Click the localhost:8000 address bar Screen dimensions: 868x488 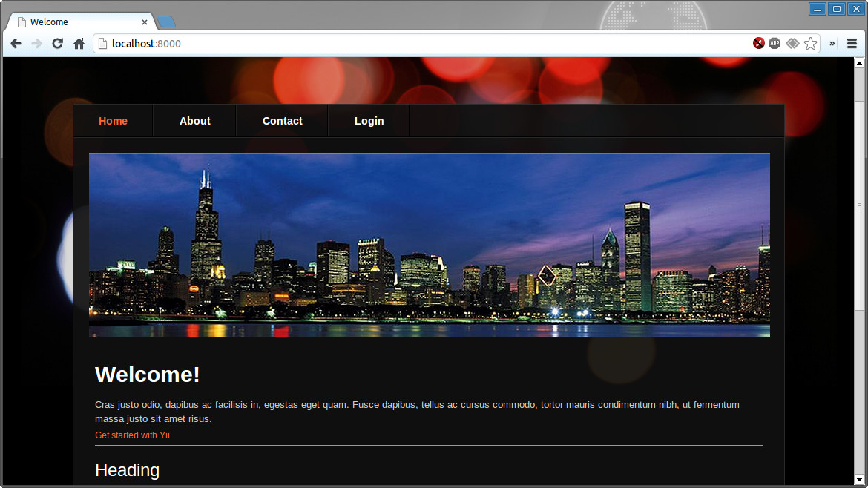tap(423, 44)
